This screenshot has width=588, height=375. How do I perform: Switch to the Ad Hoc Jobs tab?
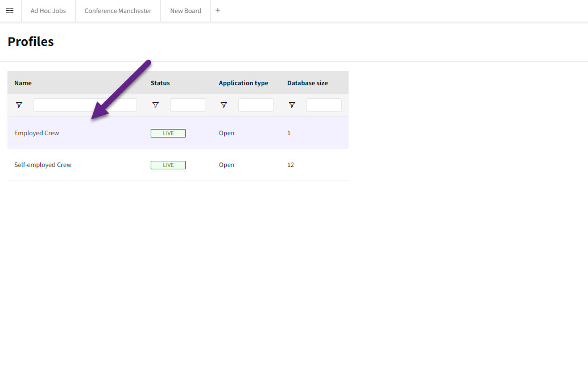click(x=48, y=11)
